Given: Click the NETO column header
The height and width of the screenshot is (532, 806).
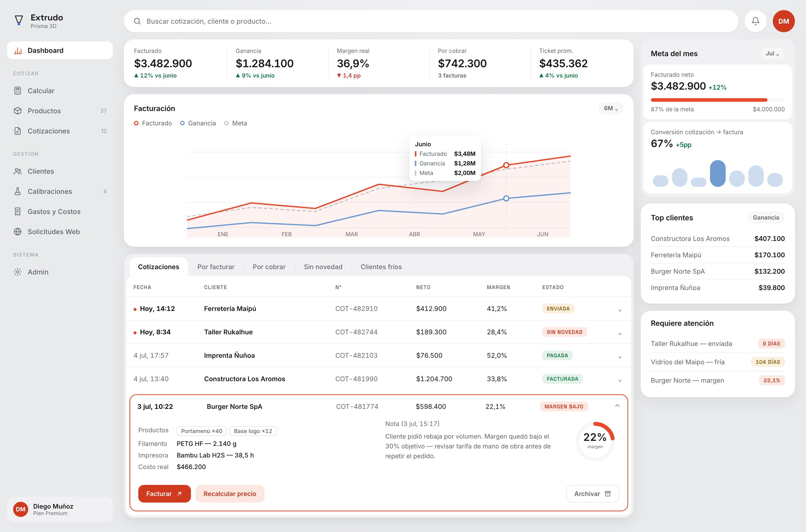Looking at the screenshot, I should [423, 287].
